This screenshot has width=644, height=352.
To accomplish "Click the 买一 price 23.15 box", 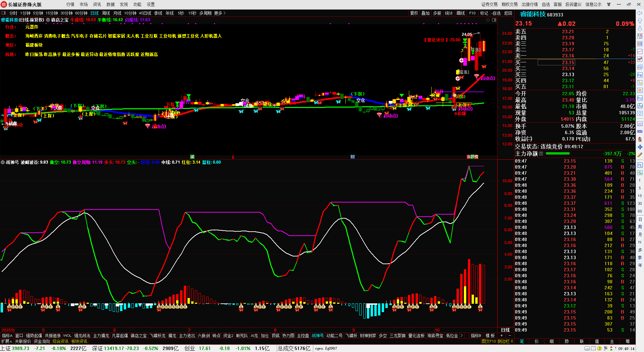I will pos(556,62).
